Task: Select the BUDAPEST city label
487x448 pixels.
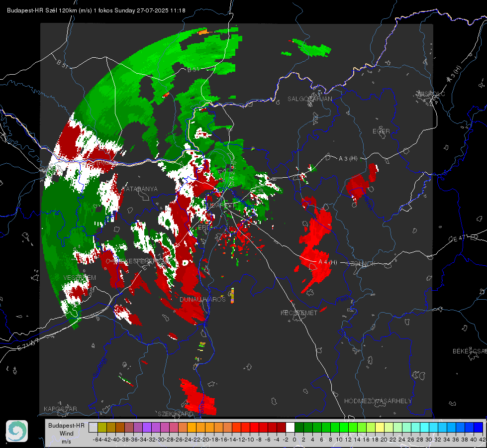Action: pos(220,205)
